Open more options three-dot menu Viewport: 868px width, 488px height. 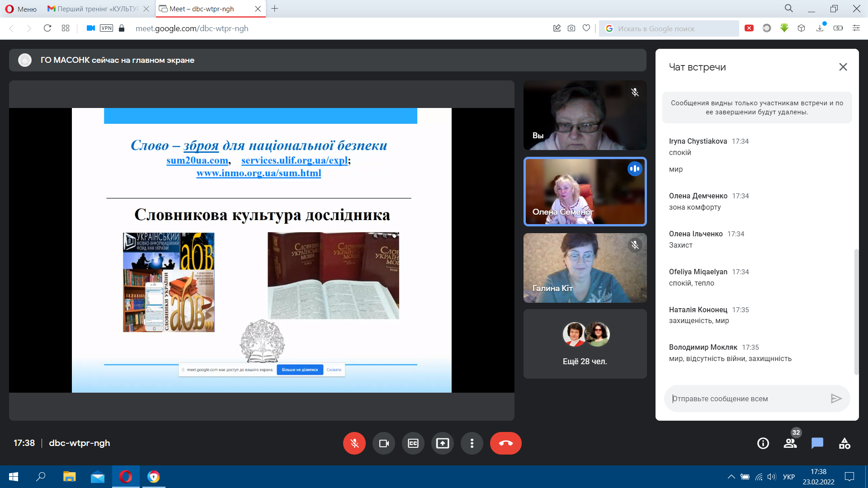click(x=472, y=443)
